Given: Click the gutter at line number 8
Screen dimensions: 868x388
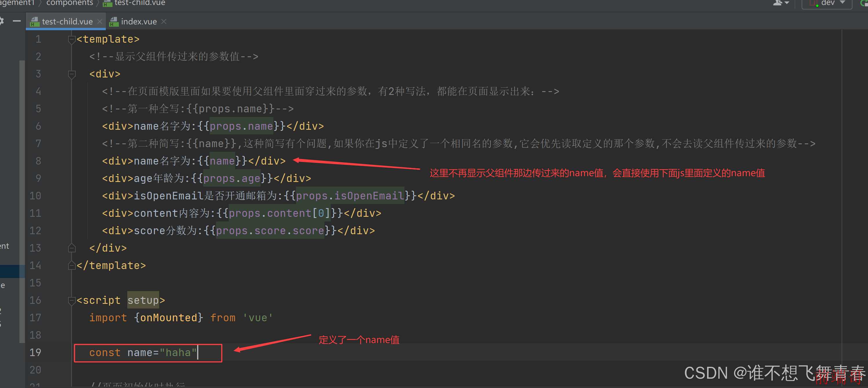Looking at the screenshot, I should [x=38, y=160].
